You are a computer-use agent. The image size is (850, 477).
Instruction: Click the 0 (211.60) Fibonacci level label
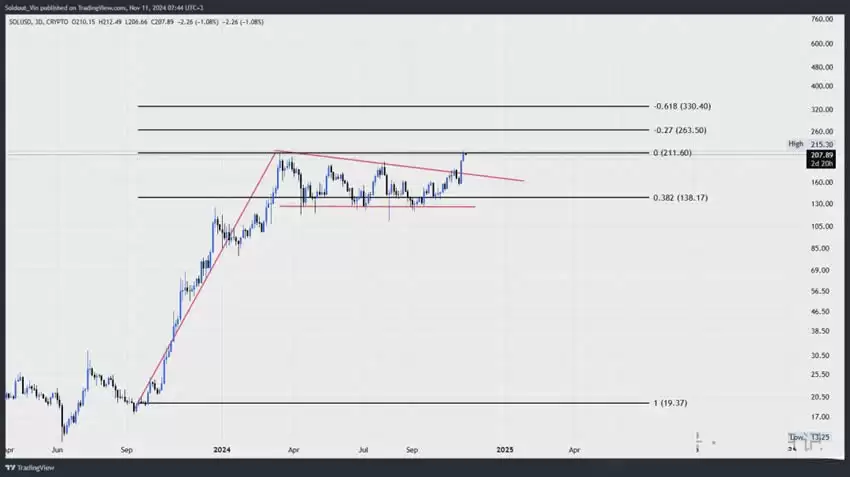coord(672,153)
